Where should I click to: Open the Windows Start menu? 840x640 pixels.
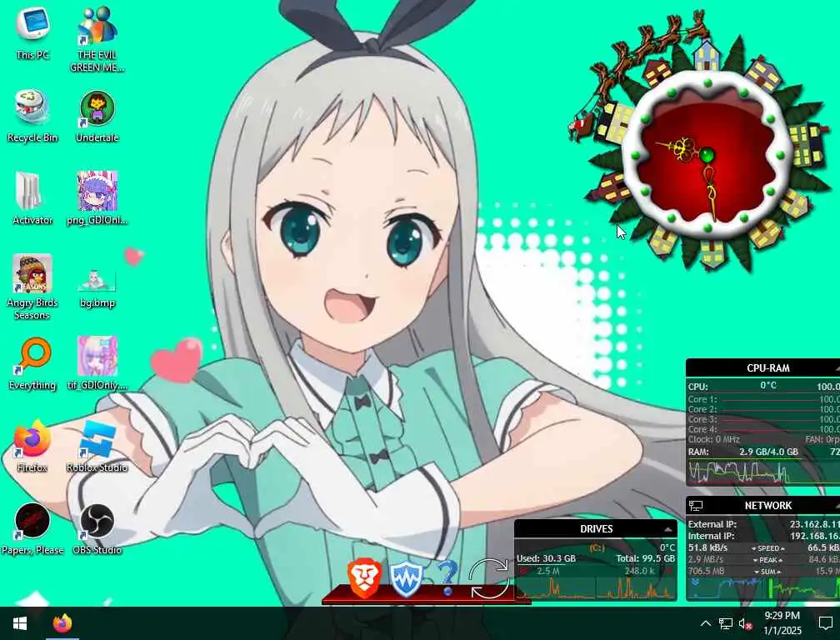20,623
